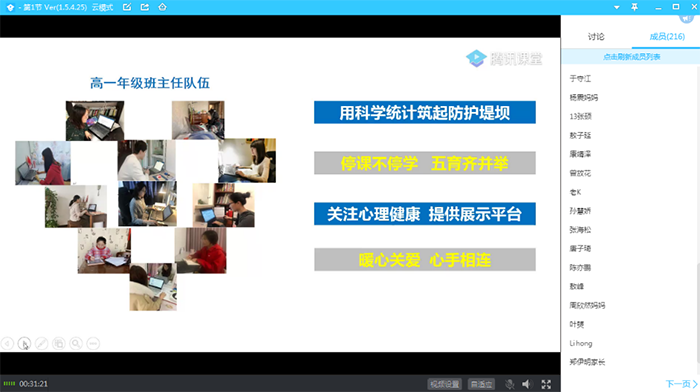
Task: Switch to the 讨论 discussion tab
Action: pyautogui.click(x=596, y=37)
